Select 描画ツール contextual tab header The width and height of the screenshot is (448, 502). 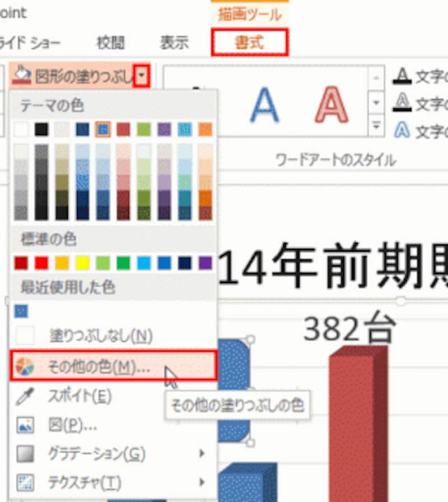pos(250,14)
